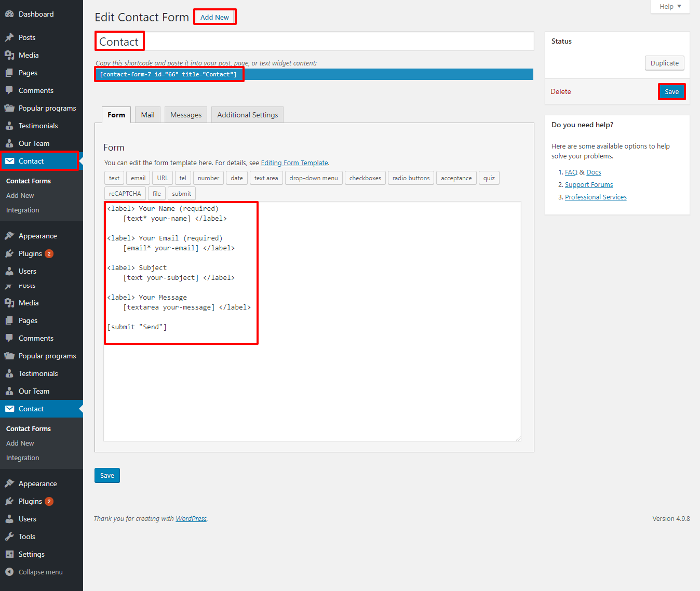
Task: Click the Tools menu item
Action: tap(27, 536)
